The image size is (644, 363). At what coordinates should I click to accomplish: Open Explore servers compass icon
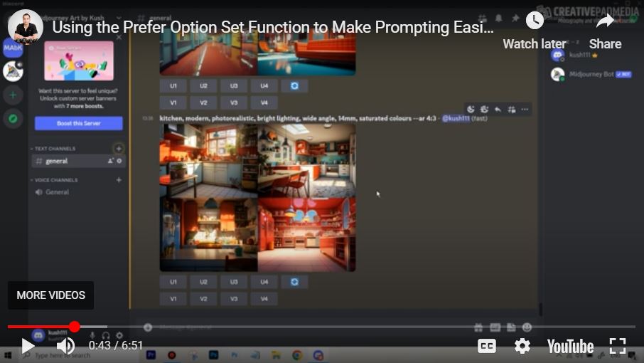click(x=13, y=118)
